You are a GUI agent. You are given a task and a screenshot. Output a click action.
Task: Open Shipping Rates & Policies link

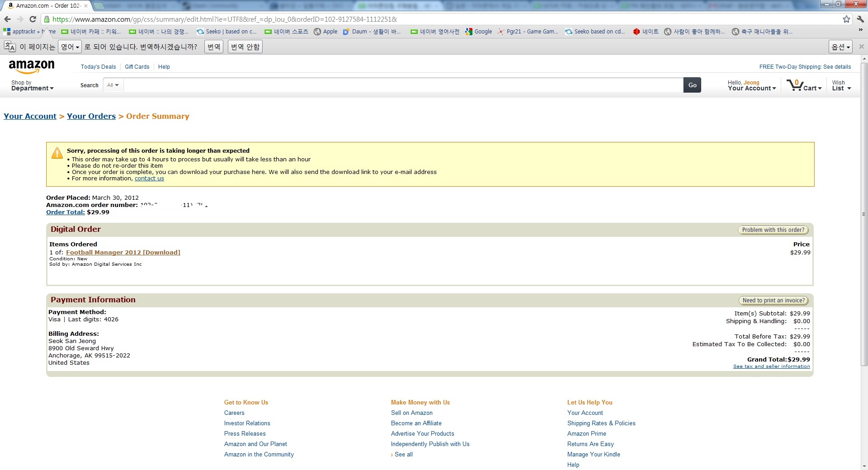click(601, 423)
